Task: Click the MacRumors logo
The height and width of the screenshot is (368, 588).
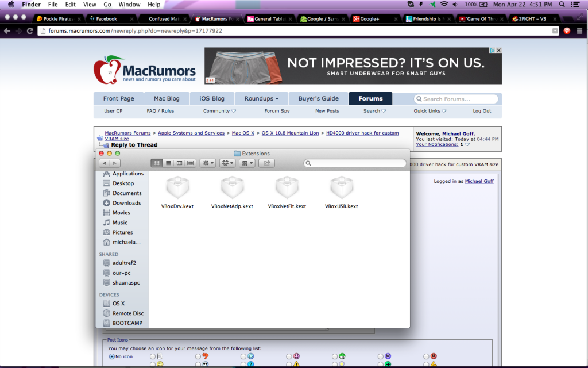Action: click(145, 70)
